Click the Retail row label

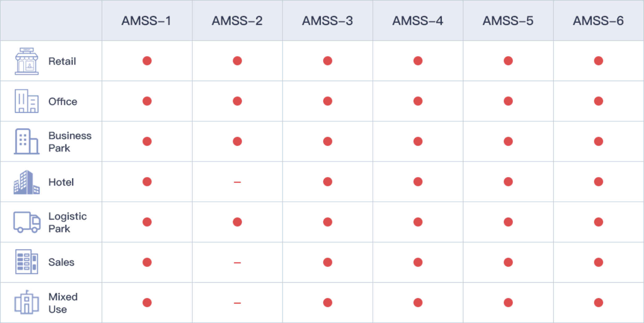(x=62, y=61)
